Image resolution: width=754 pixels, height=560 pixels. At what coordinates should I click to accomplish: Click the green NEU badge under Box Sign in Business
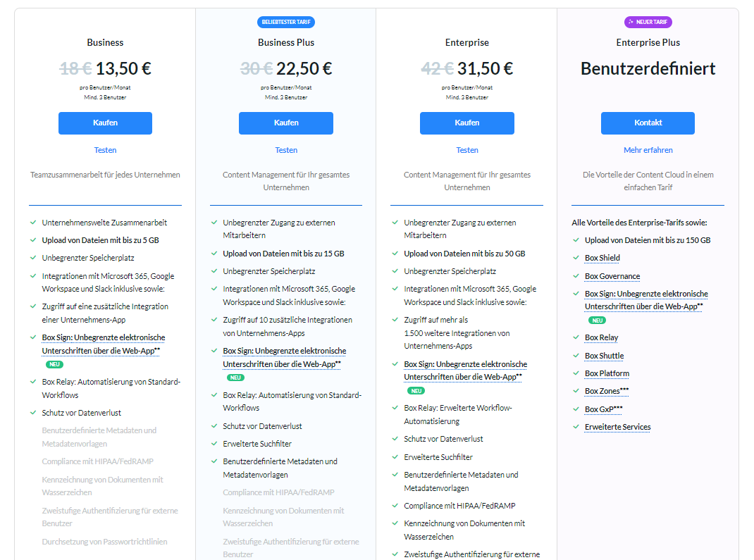[x=53, y=366]
